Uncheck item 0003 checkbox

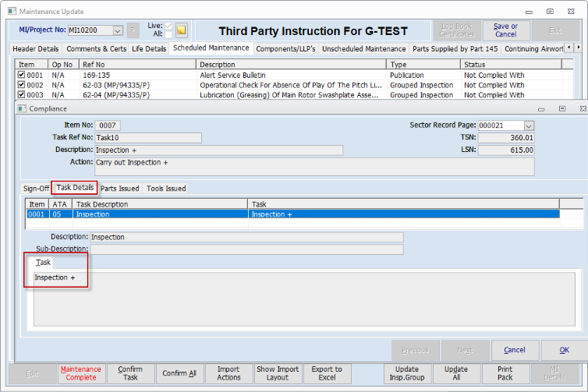click(x=21, y=95)
